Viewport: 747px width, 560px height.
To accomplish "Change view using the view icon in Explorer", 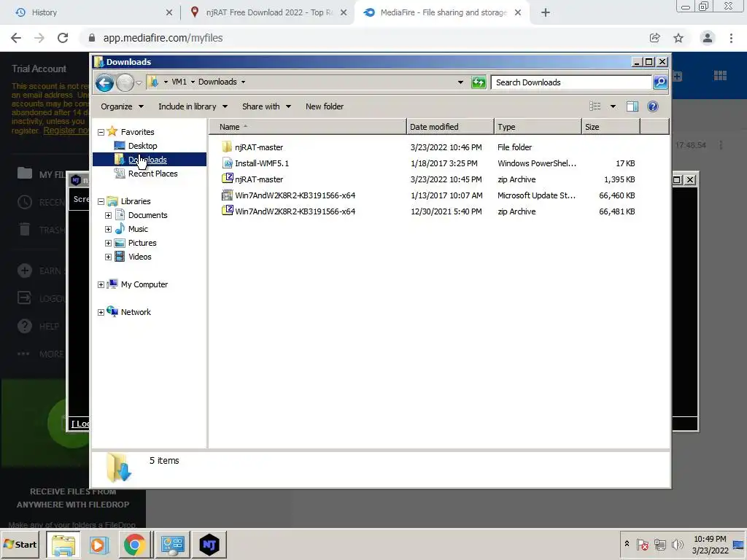I will (x=595, y=106).
